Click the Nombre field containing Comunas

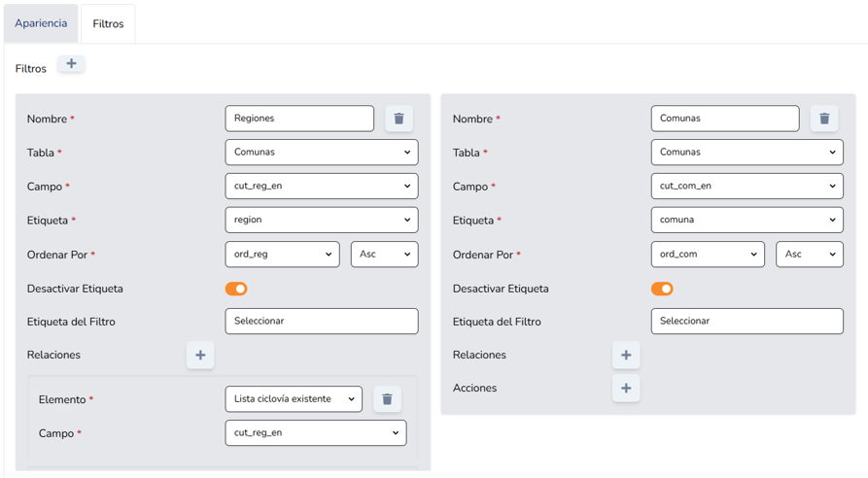coord(725,119)
